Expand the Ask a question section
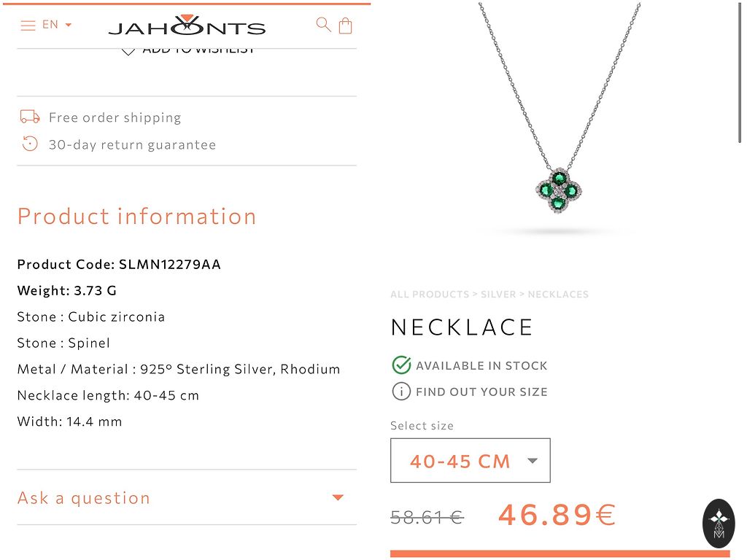The image size is (747, 560). [187, 498]
